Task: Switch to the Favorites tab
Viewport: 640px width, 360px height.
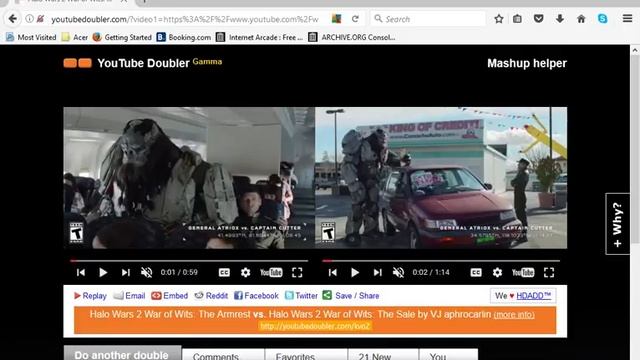Action: (306, 354)
